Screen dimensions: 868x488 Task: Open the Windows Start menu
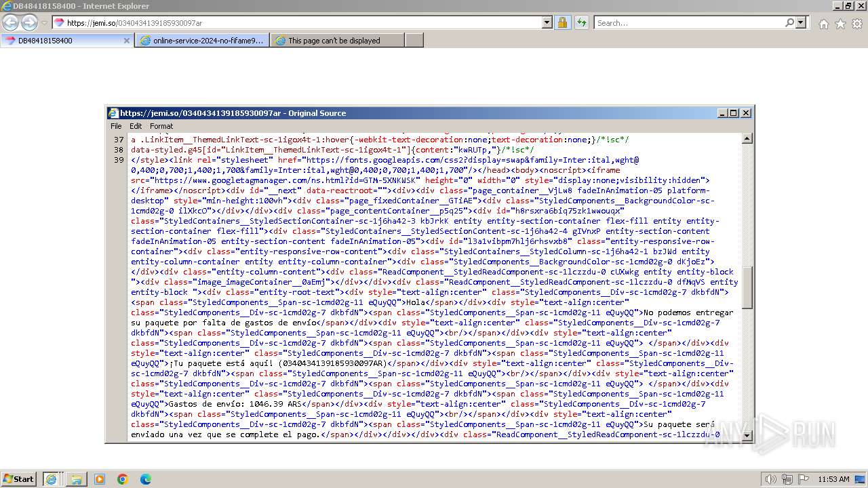(18, 479)
